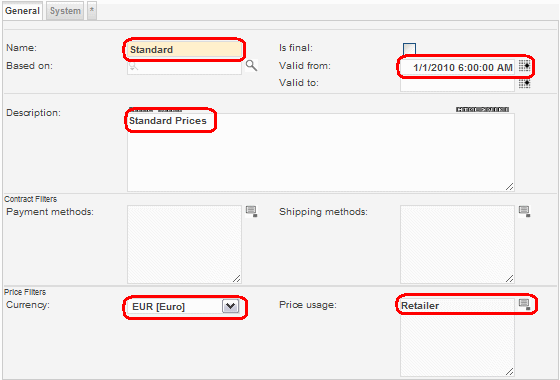The height and width of the screenshot is (380, 560).
Task: Open Payment methods selection list icon
Action: point(251,211)
